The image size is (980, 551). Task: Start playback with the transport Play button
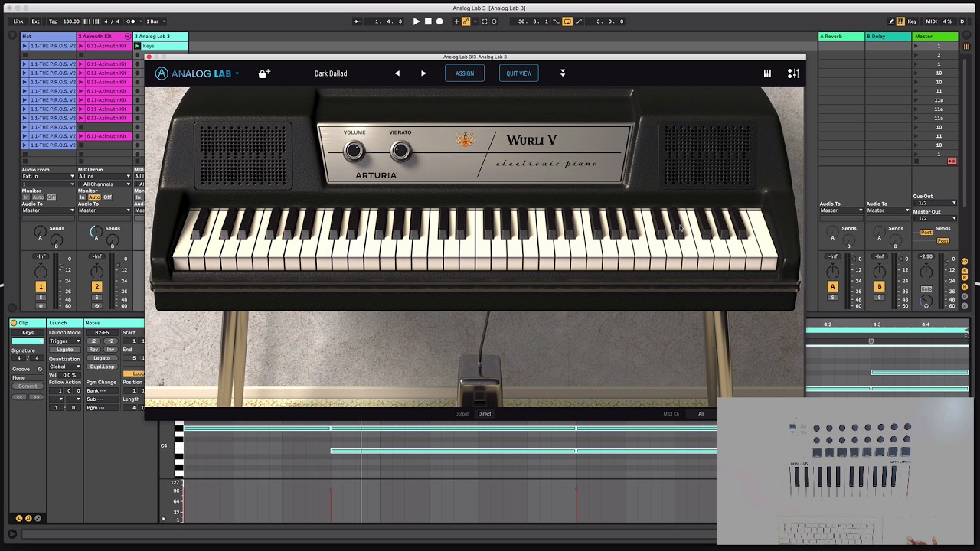pyautogui.click(x=416, y=21)
